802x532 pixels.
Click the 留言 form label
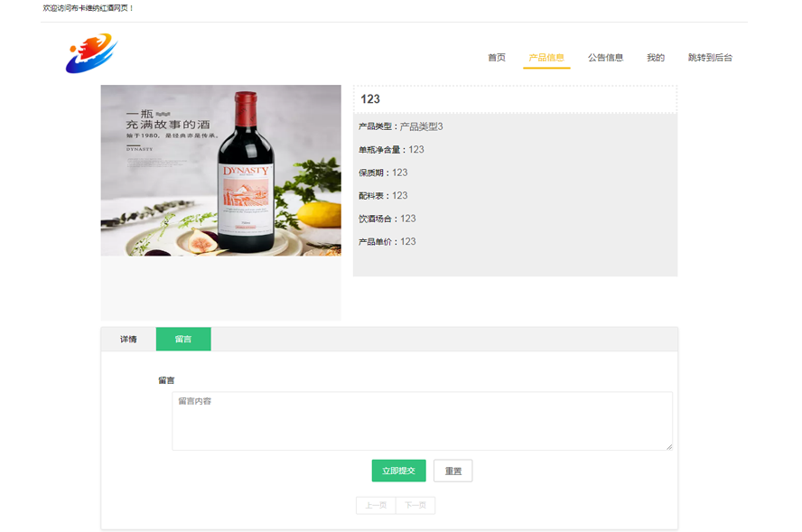pos(166,380)
